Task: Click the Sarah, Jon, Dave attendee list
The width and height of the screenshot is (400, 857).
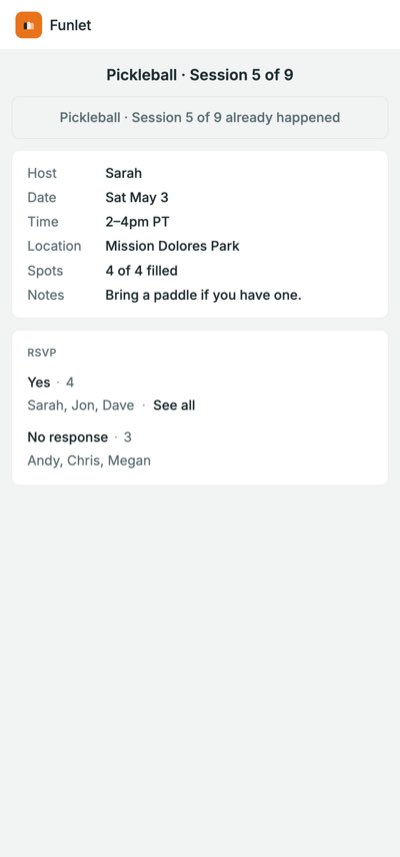Action: point(81,406)
